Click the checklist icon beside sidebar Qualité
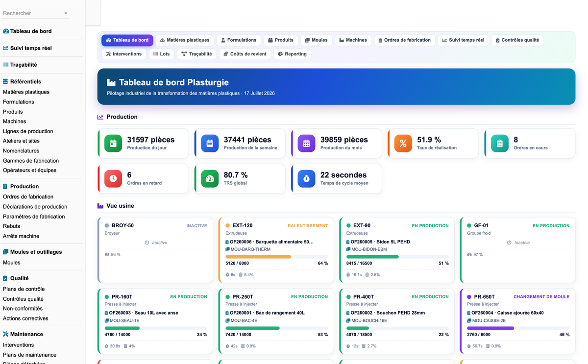The image size is (588, 364). tap(5, 278)
